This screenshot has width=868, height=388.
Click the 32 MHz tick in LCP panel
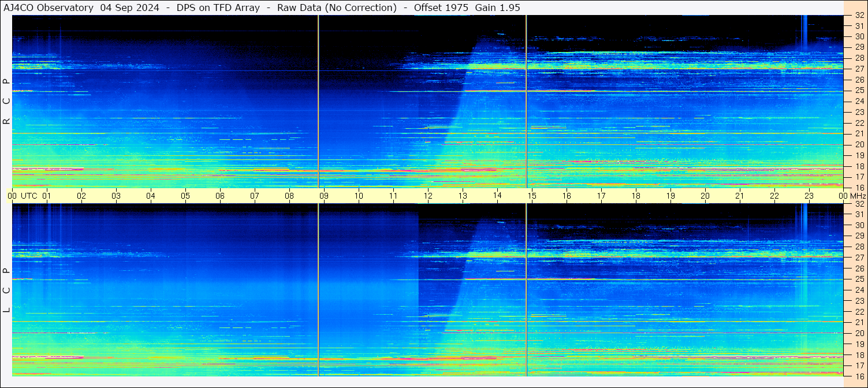859,204
